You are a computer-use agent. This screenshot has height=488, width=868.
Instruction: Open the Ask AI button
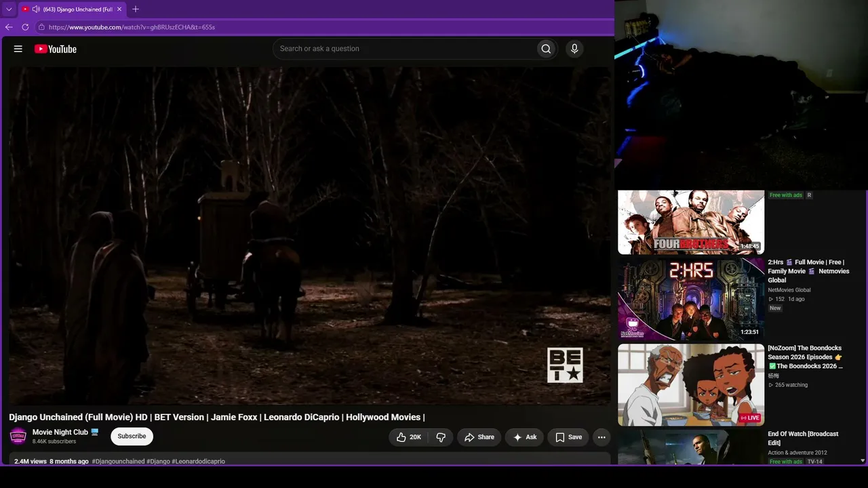[524, 437]
